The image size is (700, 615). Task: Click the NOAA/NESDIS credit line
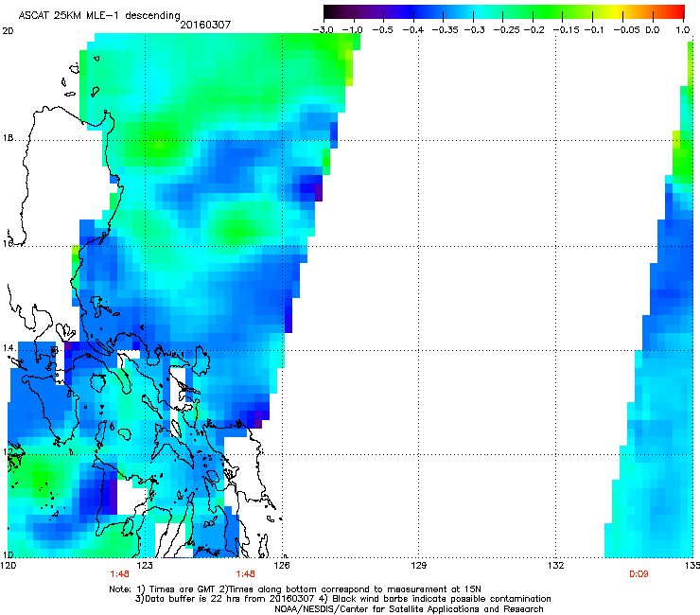pos(409,609)
